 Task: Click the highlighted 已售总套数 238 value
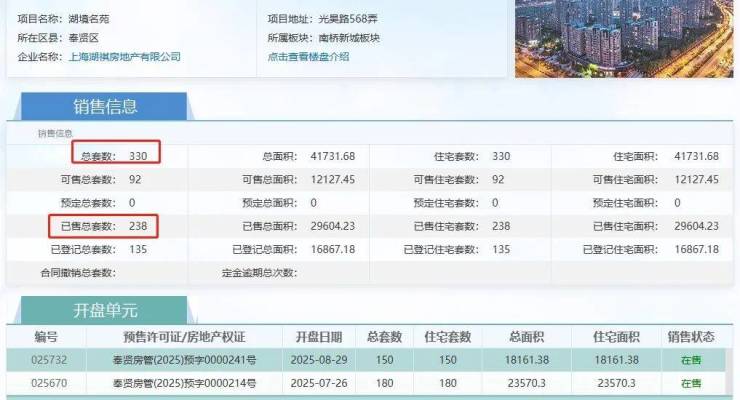point(137,226)
